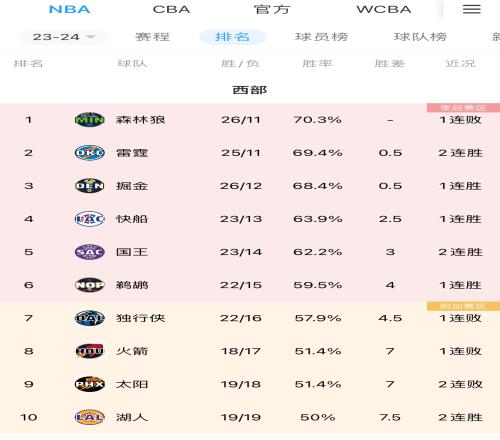Open the 赛程 schedule tab
This screenshot has width=500, height=440.
point(152,37)
